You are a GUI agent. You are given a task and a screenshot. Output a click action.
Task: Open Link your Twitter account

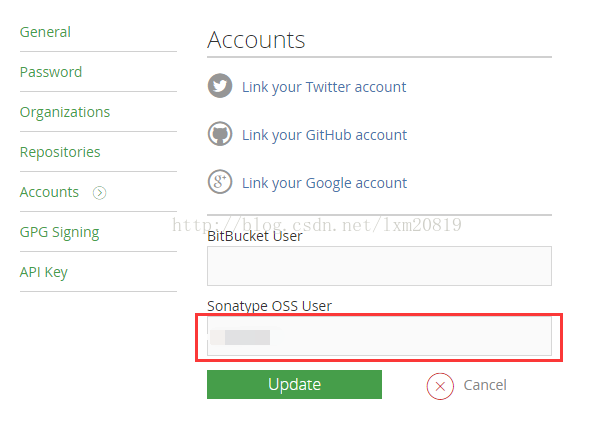324,87
